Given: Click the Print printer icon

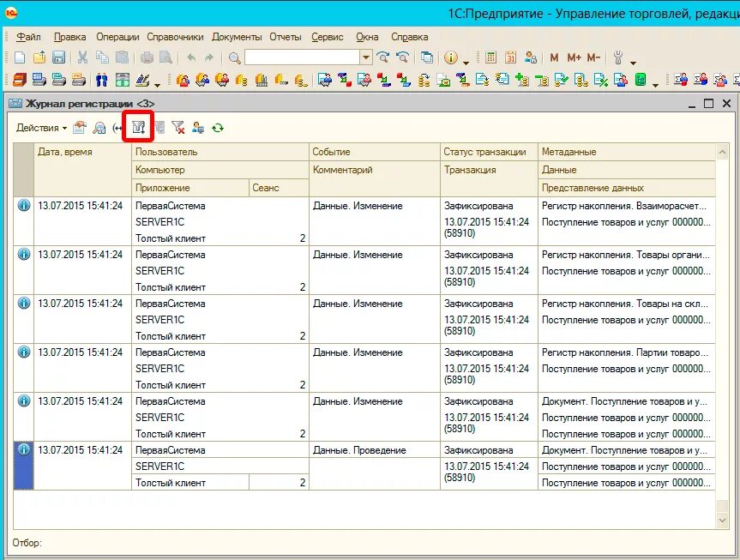Looking at the screenshot, I should [147, 57].
